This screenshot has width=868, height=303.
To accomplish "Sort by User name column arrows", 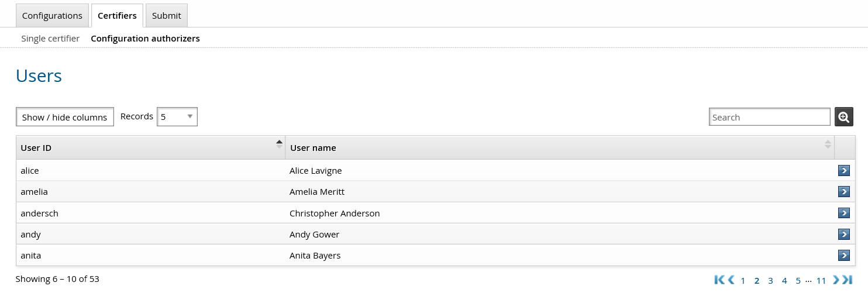I will pyautogui.click(x=828, y=144).
